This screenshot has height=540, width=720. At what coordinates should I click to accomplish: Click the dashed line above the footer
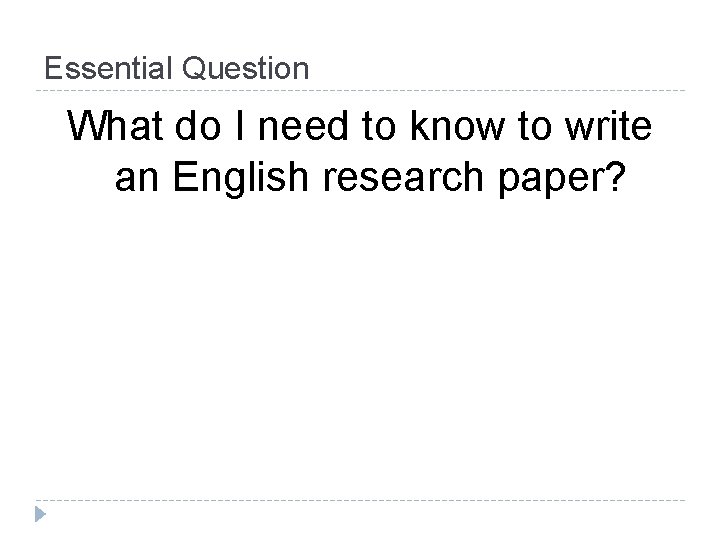(360, 500)
